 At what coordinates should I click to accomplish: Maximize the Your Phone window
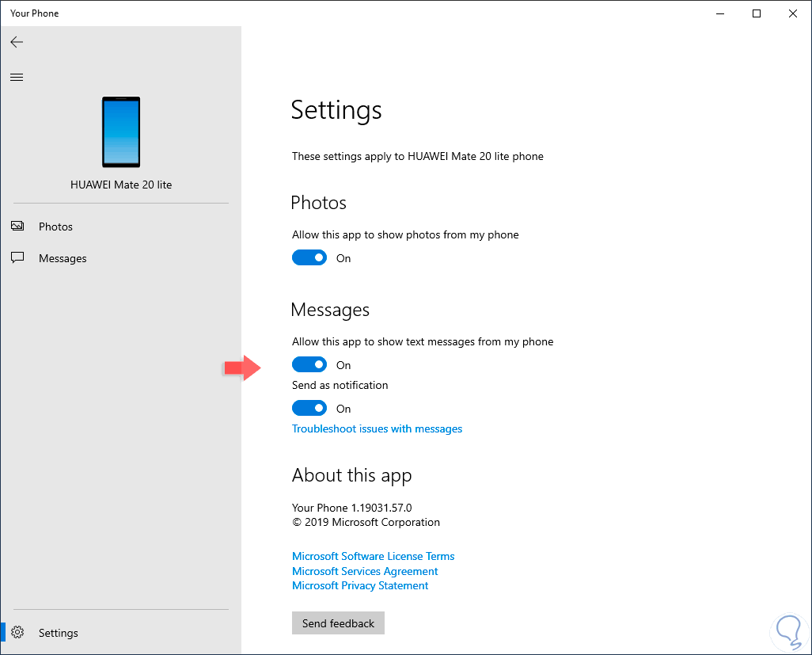756,13
